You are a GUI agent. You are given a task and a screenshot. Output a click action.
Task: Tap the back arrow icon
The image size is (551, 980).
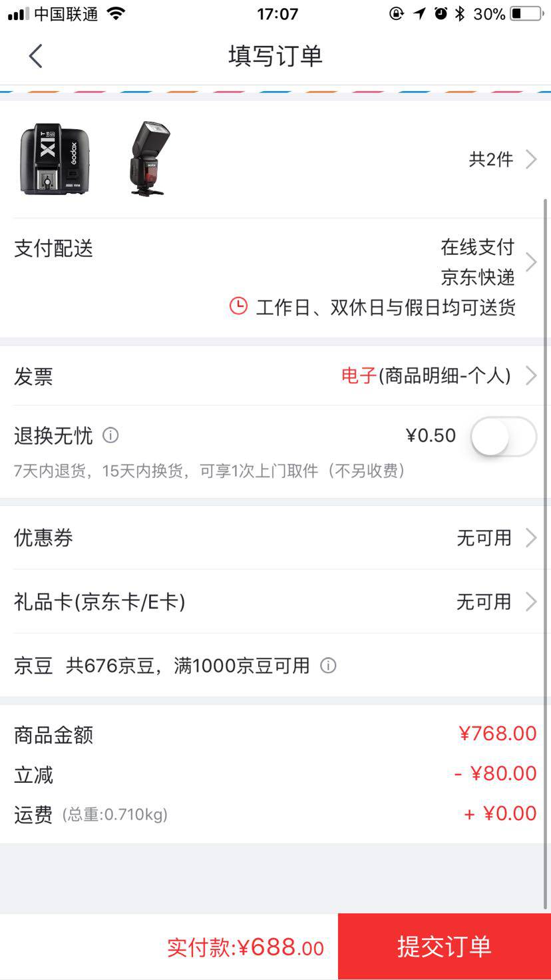[x=36, y=56]
